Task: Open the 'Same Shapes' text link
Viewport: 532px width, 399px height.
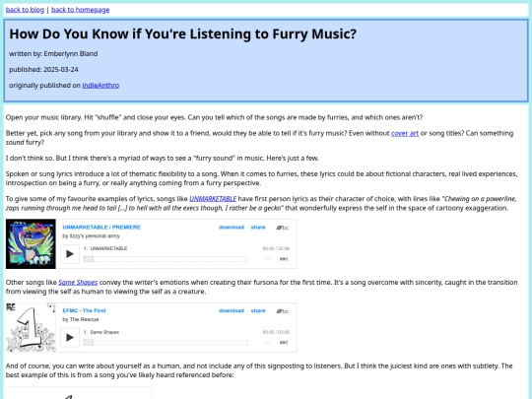Action: [78, 283]
